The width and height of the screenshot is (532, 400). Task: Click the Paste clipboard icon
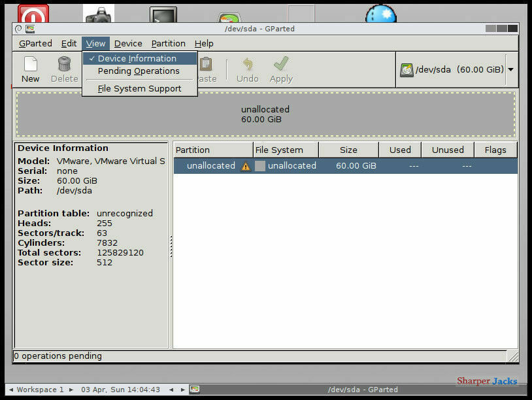[x=206, y=64]
